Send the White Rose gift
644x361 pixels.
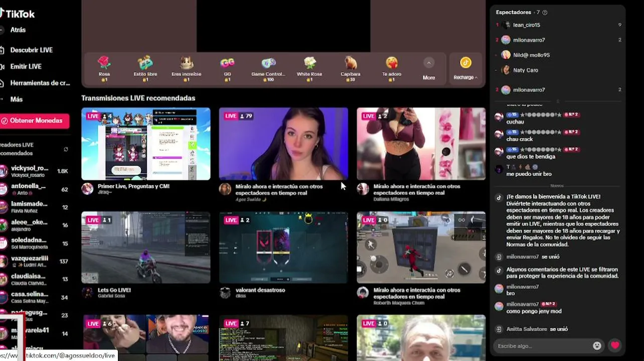(x=309, y=69)
